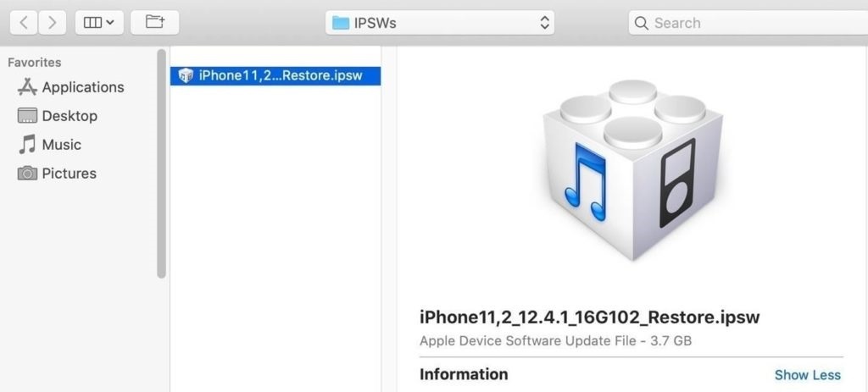The image size is (868, 392).
Task: Click the ipsw file's small icon
Action: pos(186,75)
